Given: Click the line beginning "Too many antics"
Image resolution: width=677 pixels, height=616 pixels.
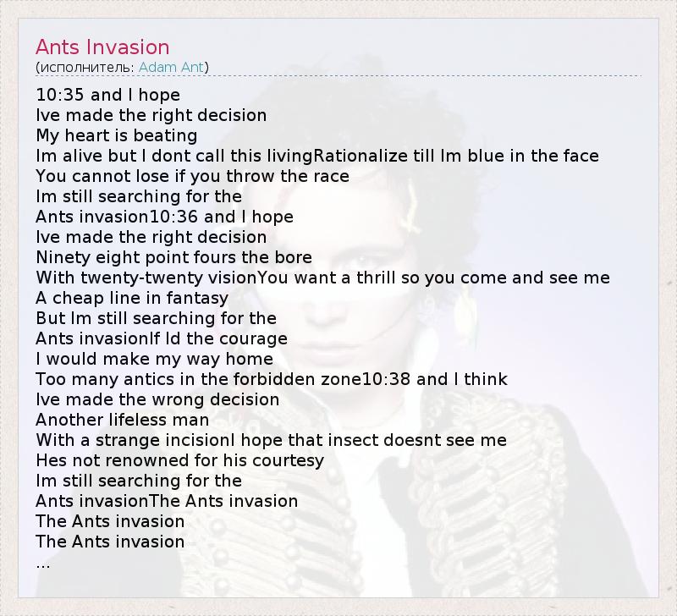Looking at the screenshot, I should click(x=272, y=379).
